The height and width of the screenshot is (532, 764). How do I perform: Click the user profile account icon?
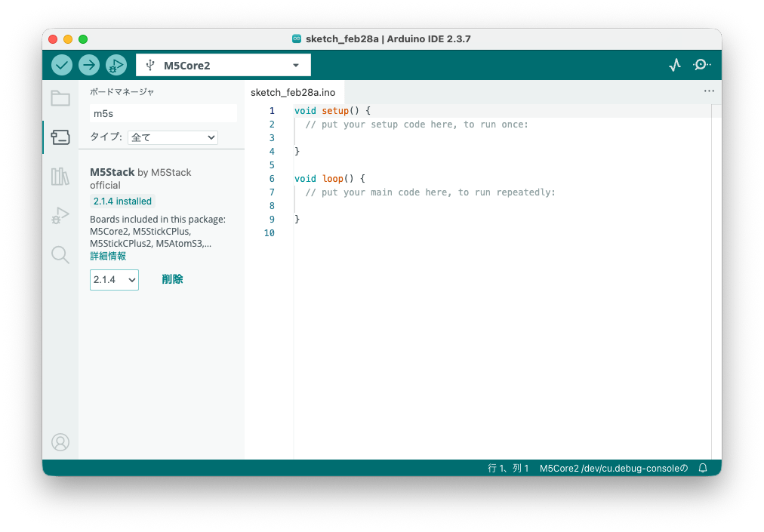click(60, 442)
